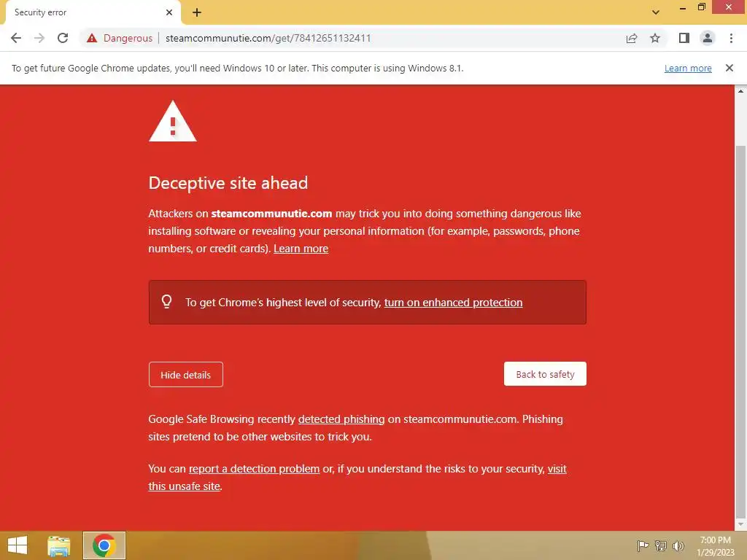Click the Deceptive site ahead heading

pos(228,183)
